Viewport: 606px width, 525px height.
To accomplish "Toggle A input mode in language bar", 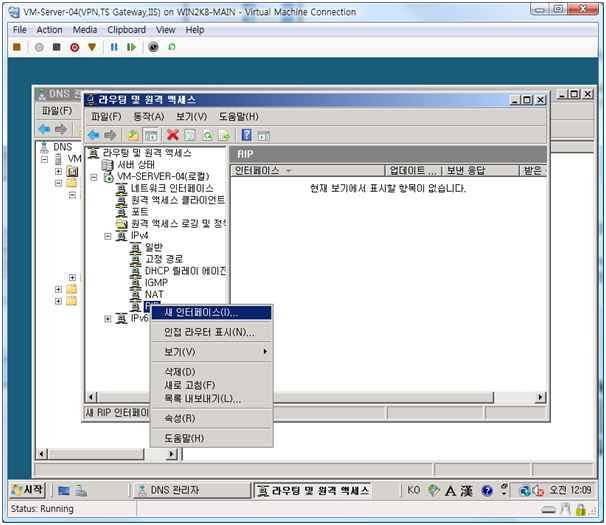I will [450, 491].
